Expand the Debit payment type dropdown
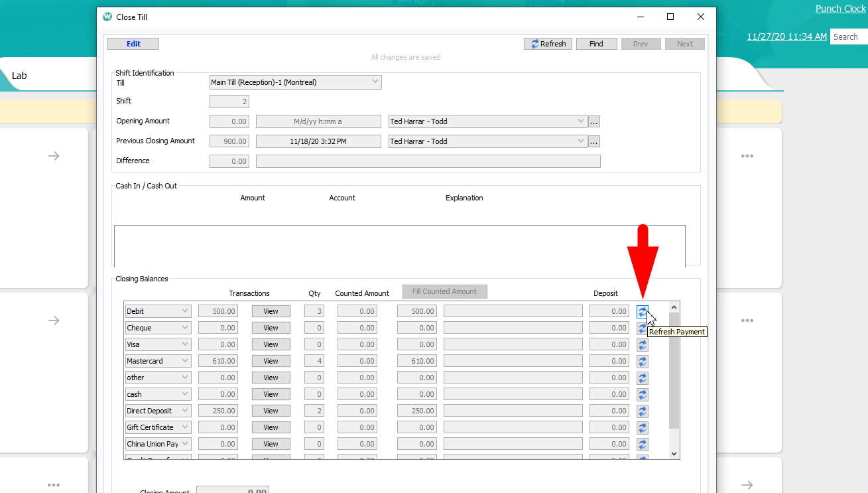 point(184,311)
